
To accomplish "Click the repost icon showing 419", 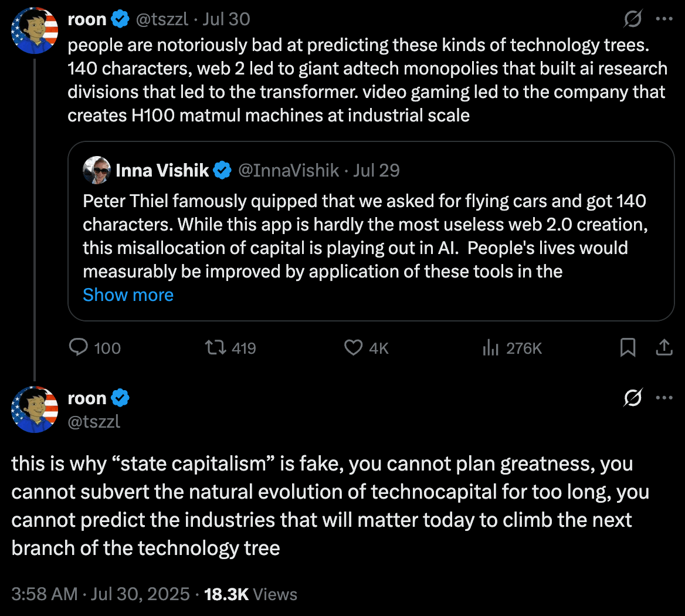I will coord(213,348).
